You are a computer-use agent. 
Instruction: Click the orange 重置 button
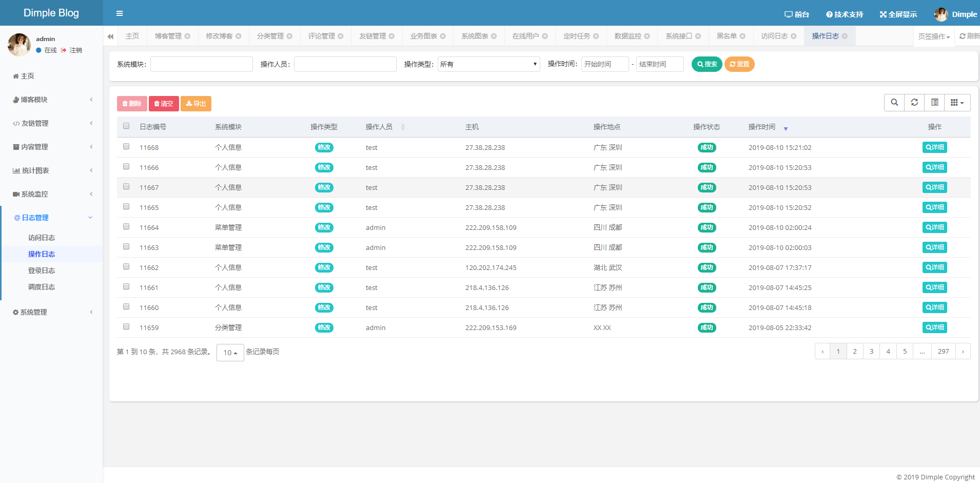coord(739,64)
